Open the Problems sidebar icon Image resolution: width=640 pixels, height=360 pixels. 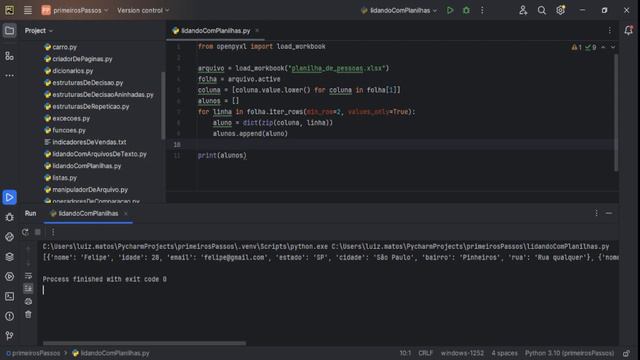[9, 316]
